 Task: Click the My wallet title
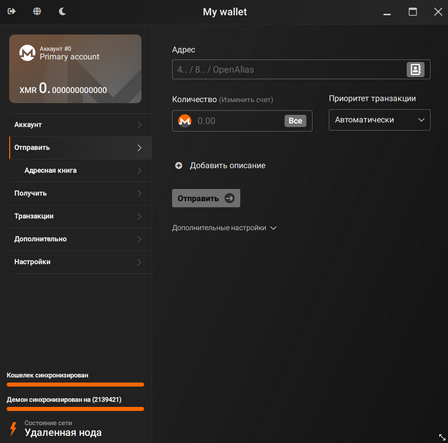coord(225,12)
